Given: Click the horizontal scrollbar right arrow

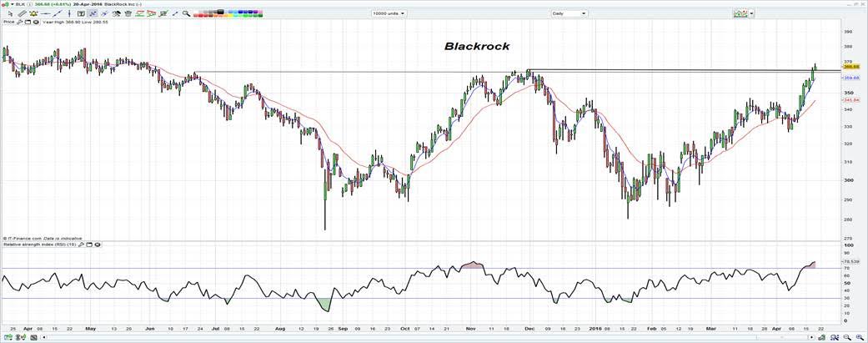Looking at the screenshot, I should [x=811, y=337].
